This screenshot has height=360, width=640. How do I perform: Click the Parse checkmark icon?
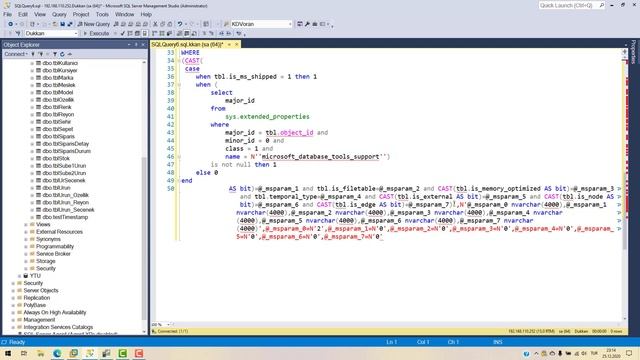(x=122, y=33)
